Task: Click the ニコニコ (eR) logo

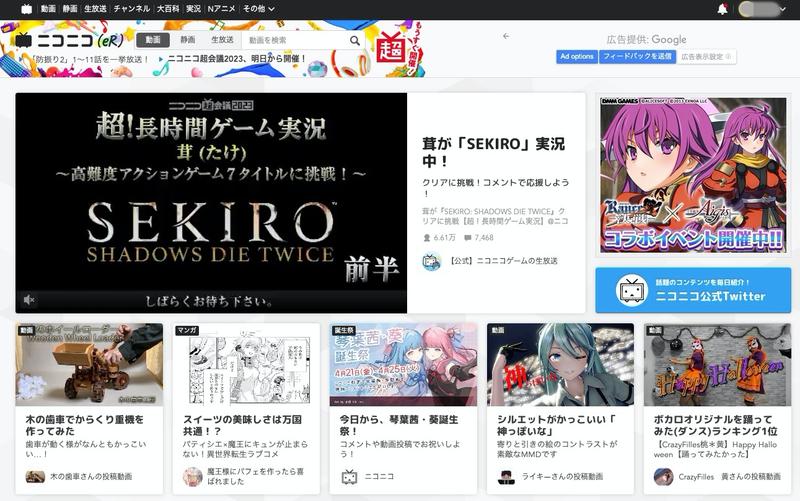Action: [x=69, y=40]
